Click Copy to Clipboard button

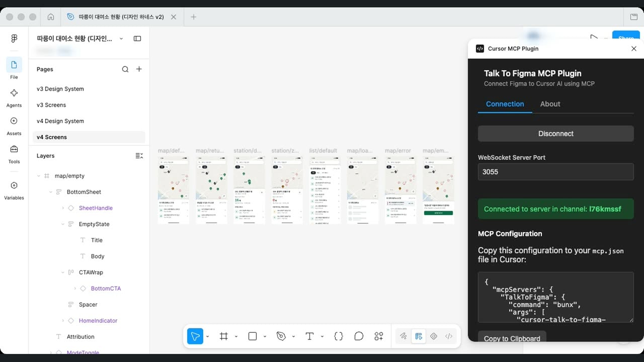tap(512, 338)
